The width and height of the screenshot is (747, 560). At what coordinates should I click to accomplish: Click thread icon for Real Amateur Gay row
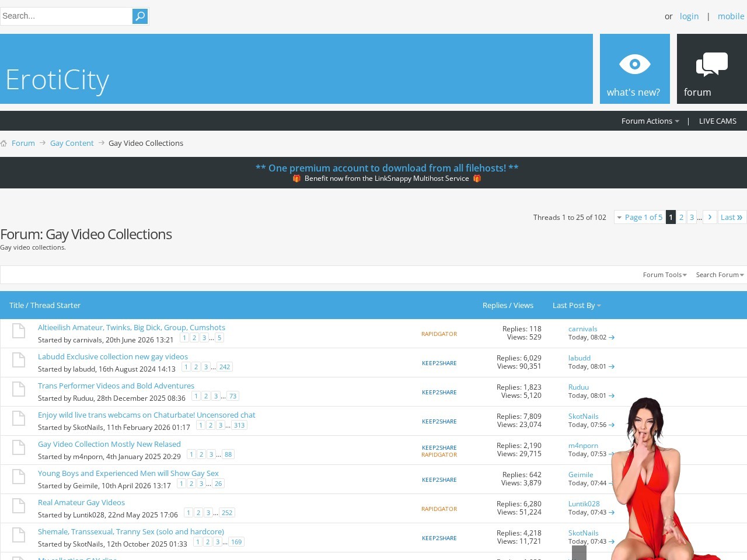click(x=19, y=506)
